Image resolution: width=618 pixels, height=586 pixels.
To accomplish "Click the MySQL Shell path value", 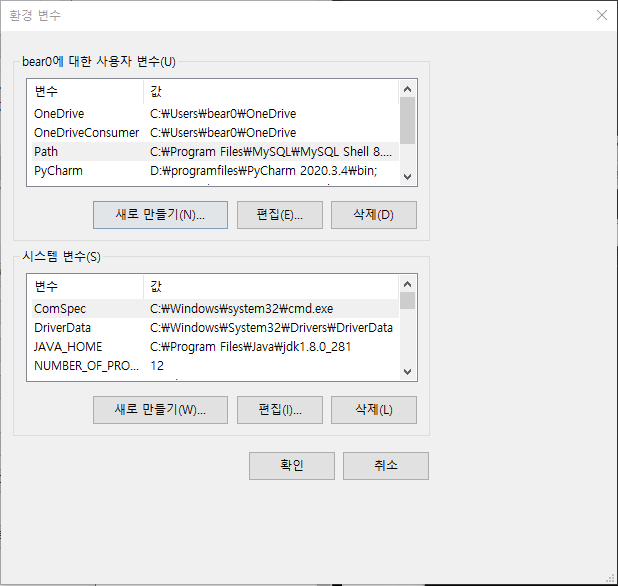I will (271, 152).
